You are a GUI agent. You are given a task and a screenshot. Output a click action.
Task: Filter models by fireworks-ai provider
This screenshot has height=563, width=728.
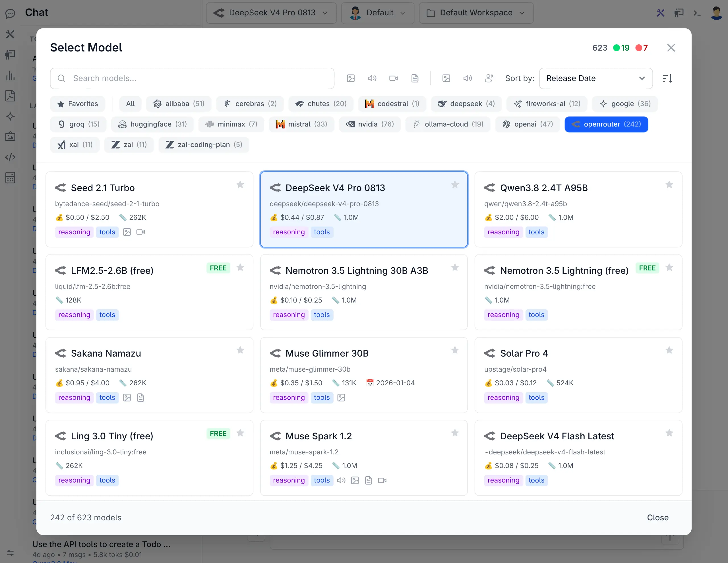(547, 104)
